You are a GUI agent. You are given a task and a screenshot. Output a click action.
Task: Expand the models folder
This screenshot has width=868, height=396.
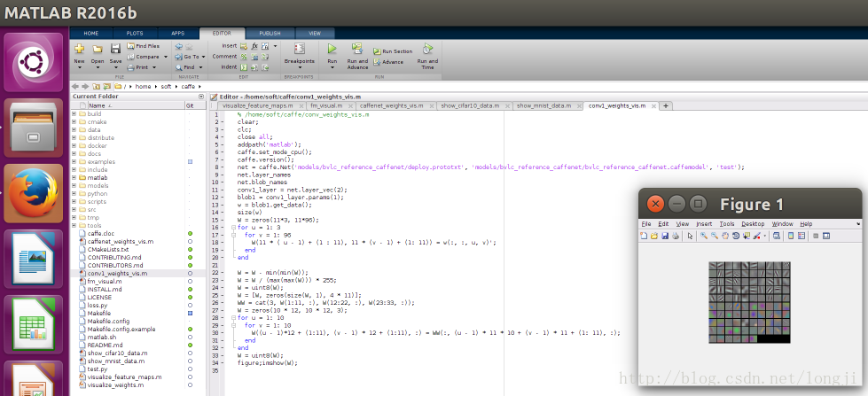74,186
